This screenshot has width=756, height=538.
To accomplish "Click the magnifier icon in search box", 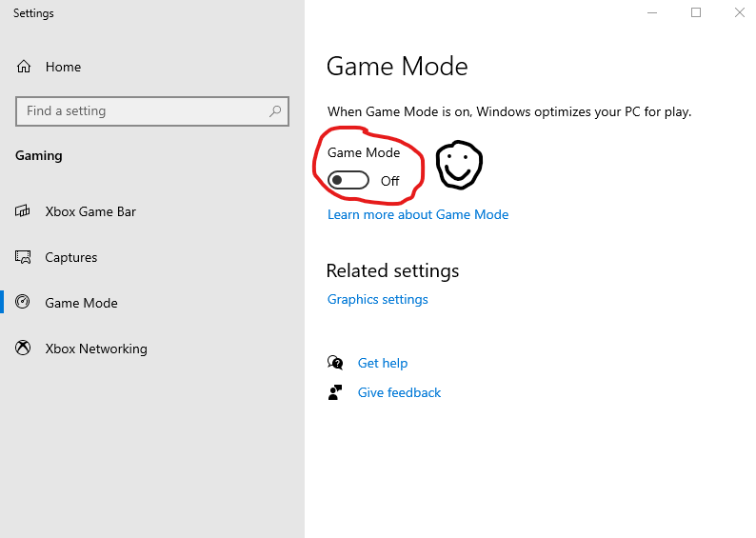I will 275,111.
